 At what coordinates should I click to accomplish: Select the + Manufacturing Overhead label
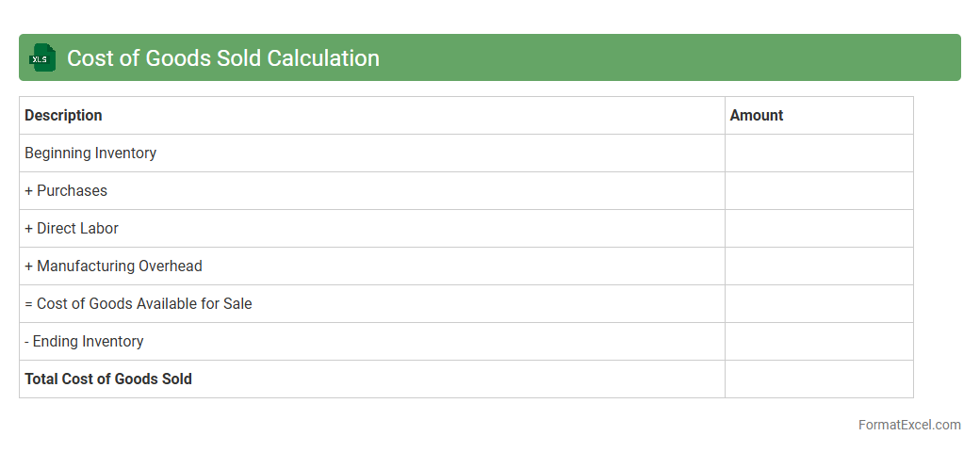(x=113, y=266)
